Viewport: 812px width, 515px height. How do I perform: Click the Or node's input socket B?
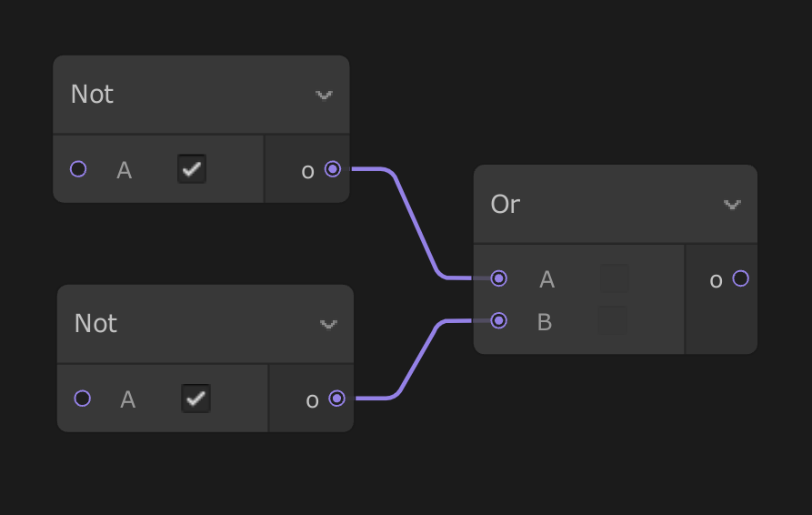pos(498,320)
